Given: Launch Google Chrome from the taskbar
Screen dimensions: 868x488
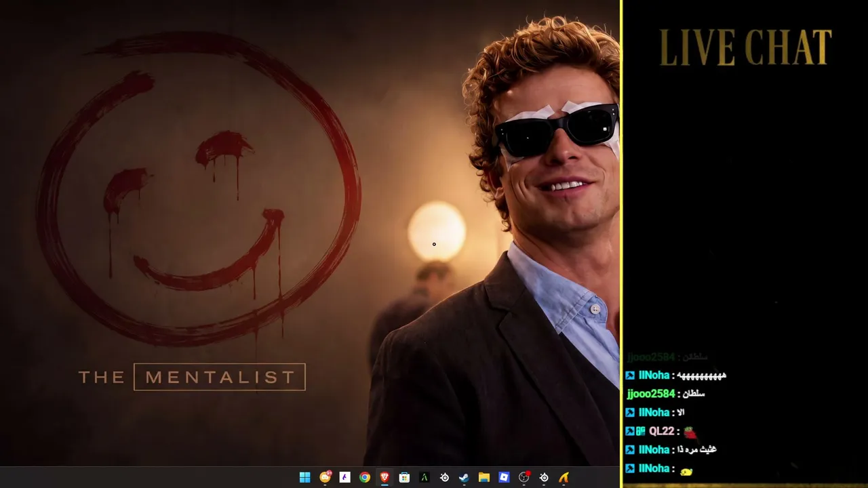Looking at the screenshot, I should click(x=365, y=477).
